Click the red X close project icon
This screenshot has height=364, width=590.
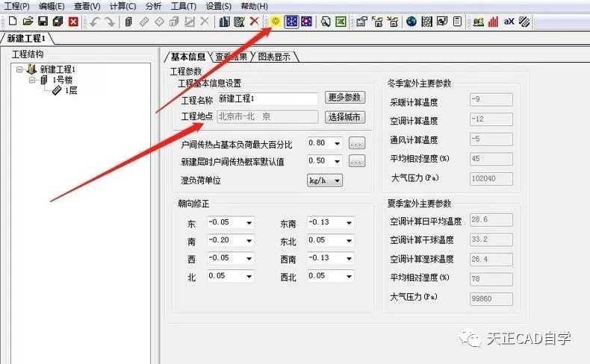pos(73,22)
